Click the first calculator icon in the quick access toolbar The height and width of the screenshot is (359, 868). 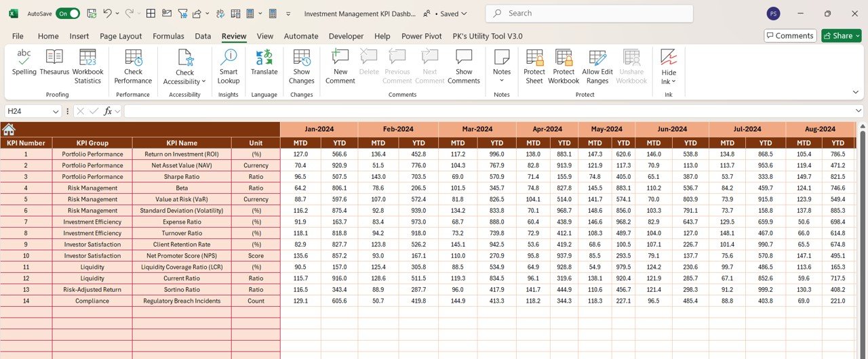[250, 14]
